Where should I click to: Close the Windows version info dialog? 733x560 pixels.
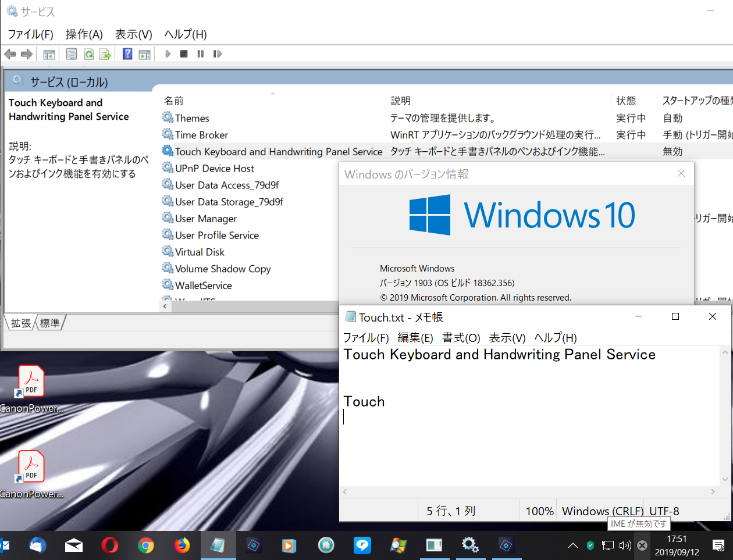point(681,173)
